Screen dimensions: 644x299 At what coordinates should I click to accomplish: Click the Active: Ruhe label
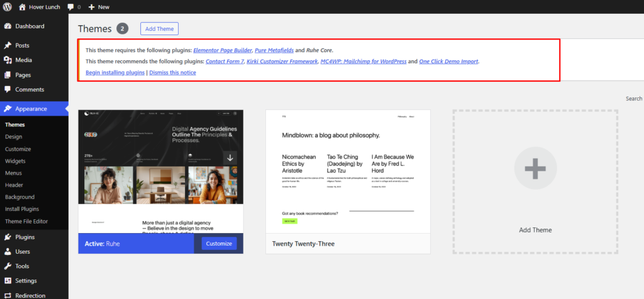pos(103,244)
